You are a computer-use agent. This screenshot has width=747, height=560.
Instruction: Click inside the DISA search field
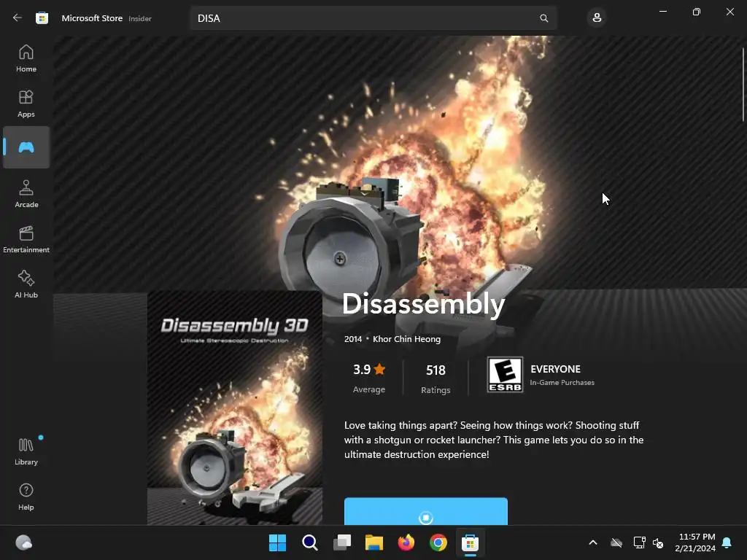(373, 18)
